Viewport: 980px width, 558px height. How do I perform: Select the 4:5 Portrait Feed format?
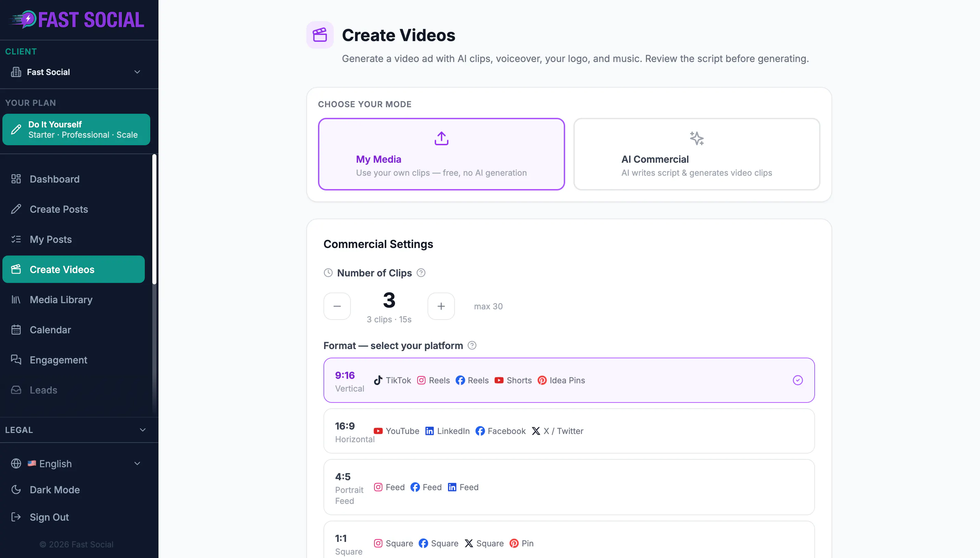pyautogui.click(x=569, y=487)
